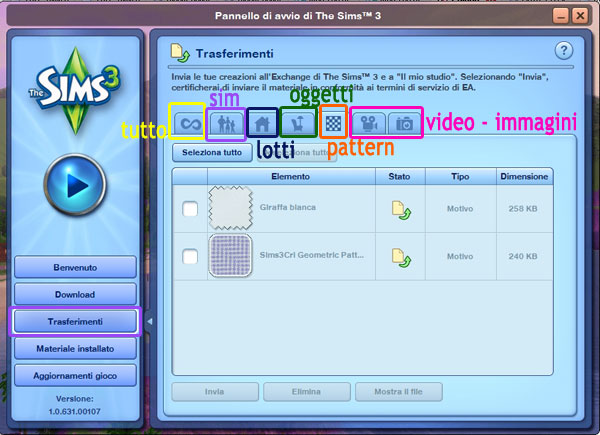
Task: Show only lots with house icon
Action: [x=262, y=124]
